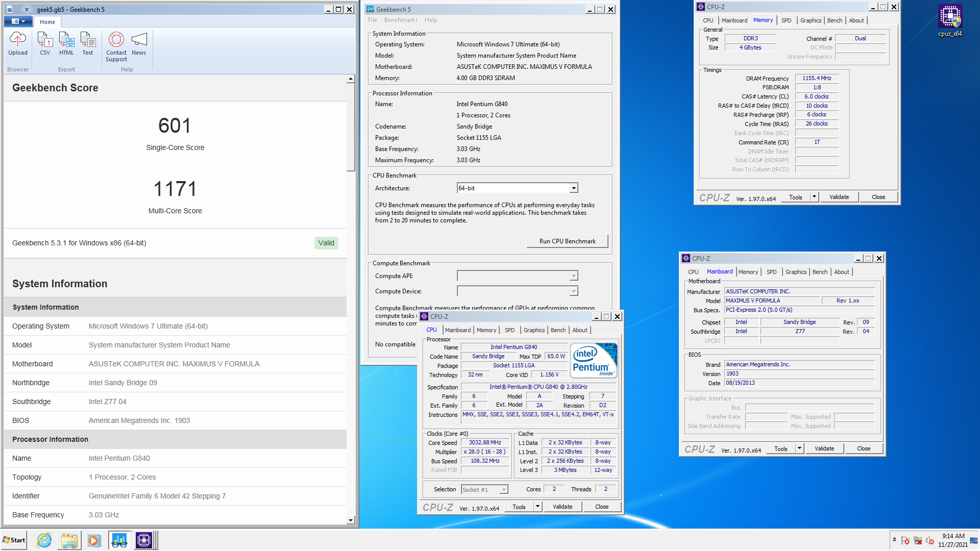Click Validate in the CPU-Z Memory window
This screenshot has width=980, height=551.
[x=839, y=197]
